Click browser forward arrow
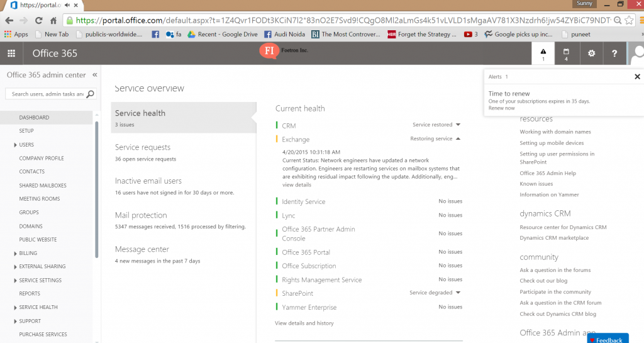 point(23,21)
